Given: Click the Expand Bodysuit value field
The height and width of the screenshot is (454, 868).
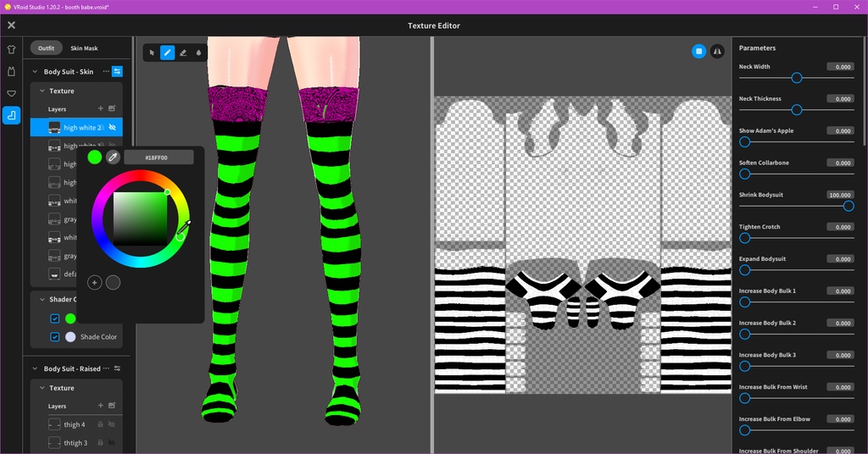Looking at the screenshot, I should click(840, 259).
